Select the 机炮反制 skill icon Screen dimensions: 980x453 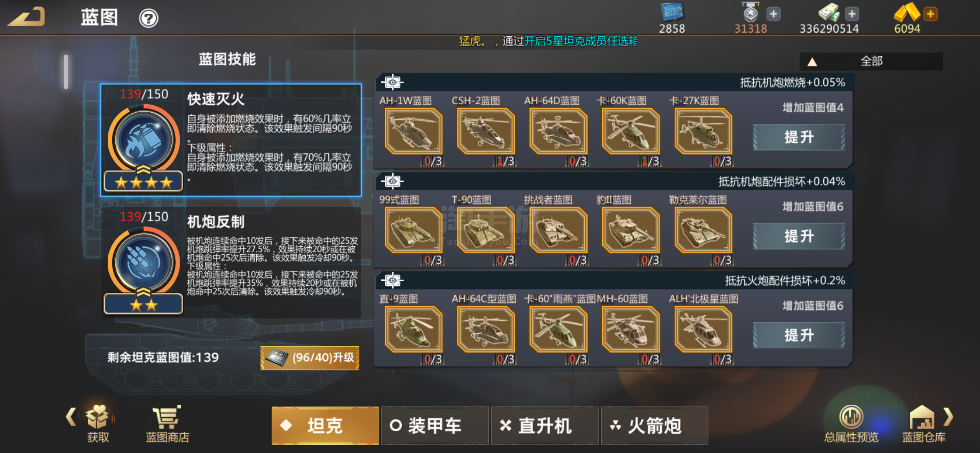(x=144, y=263)
